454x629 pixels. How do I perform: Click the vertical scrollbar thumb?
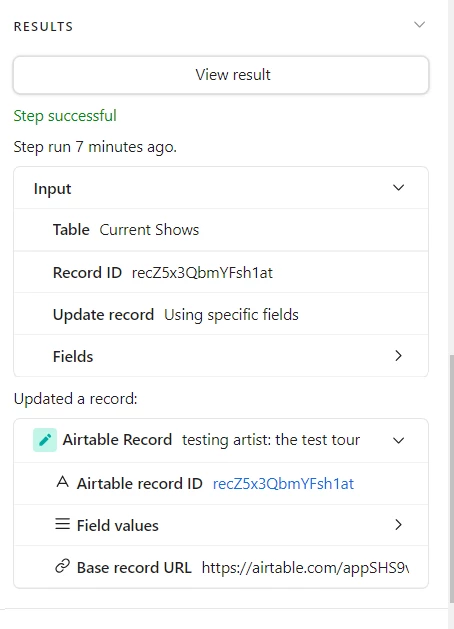tap(451, 478)
